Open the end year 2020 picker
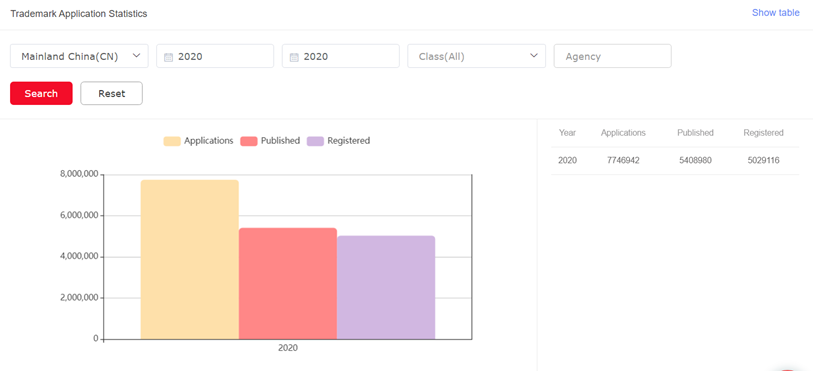The width and height of the screenshot is (813, 371). coord(341,56)
